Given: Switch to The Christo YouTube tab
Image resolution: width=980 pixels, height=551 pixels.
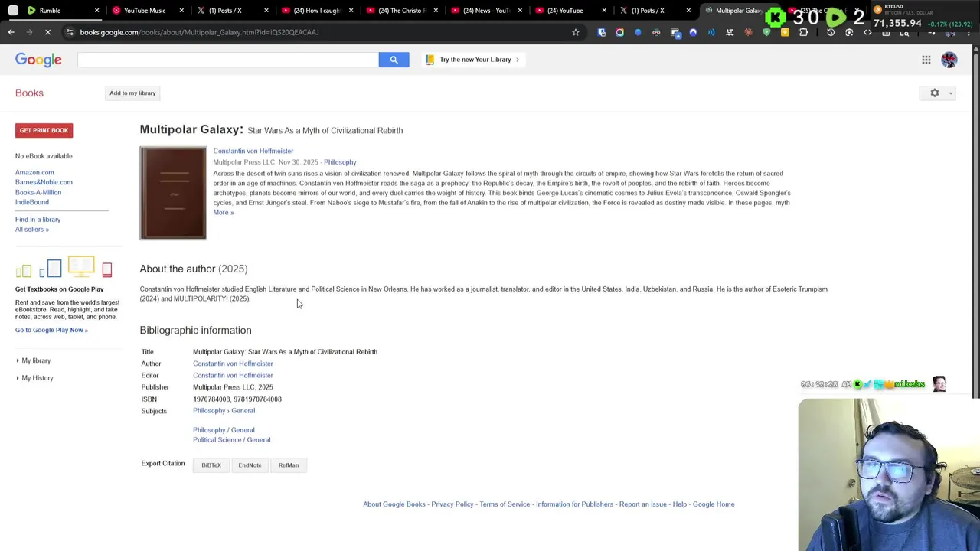Looking at the screenshot, I should [400, 11].
